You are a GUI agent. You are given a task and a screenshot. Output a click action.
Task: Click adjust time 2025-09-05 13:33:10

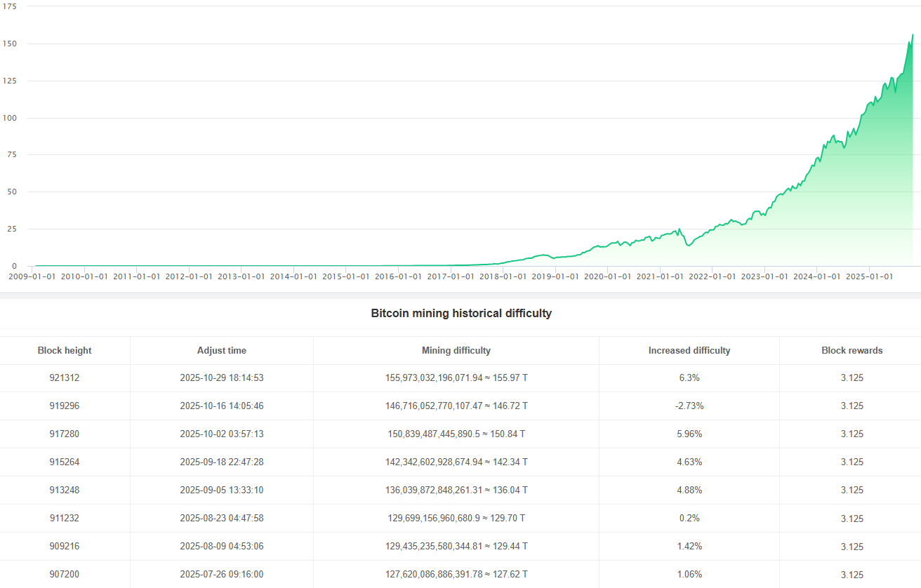pyautogui.click(x=222, y=490)
